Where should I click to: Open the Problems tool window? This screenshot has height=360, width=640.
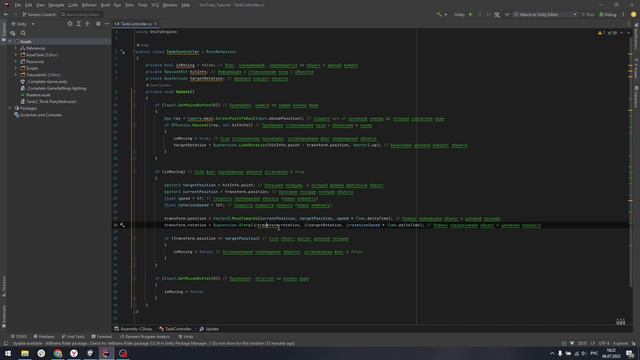pyautogui.click(x=44, y=337)
